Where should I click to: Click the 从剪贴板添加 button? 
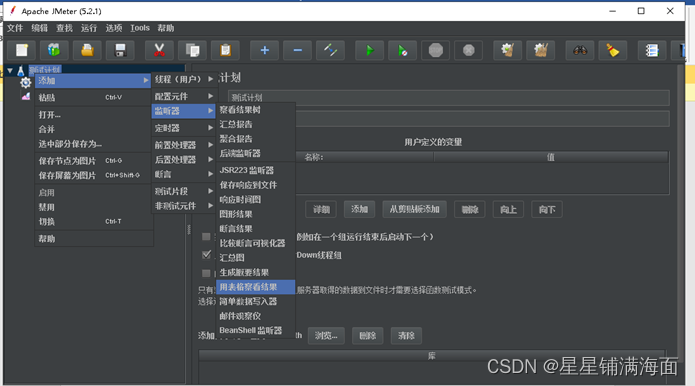click(x=414, y=210)
